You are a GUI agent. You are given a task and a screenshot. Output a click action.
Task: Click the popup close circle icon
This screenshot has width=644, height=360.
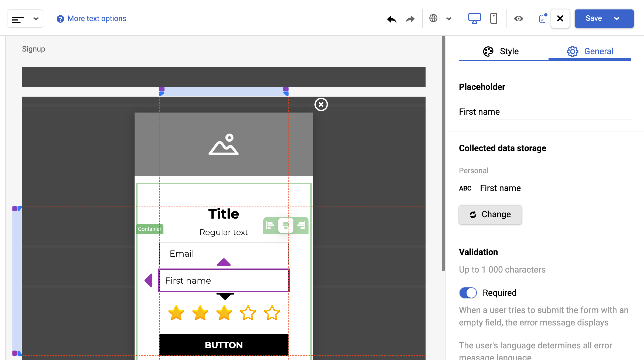tap(321, 104)
